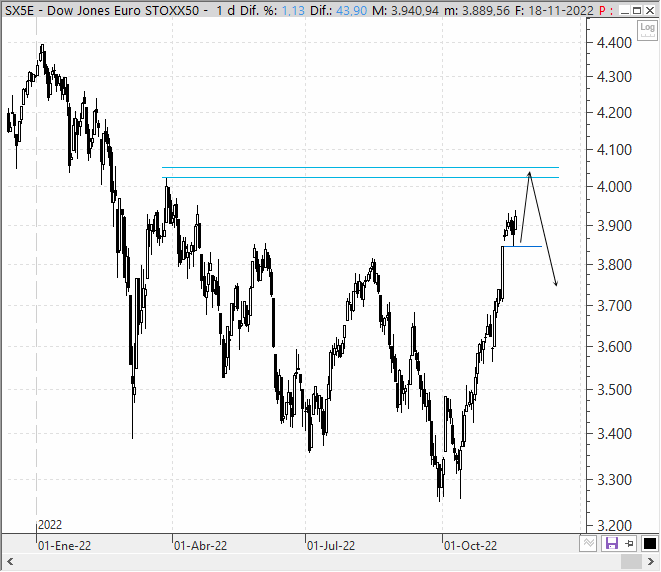
Task: Click the 3.700 price axis label
Action: pos(614,305)
